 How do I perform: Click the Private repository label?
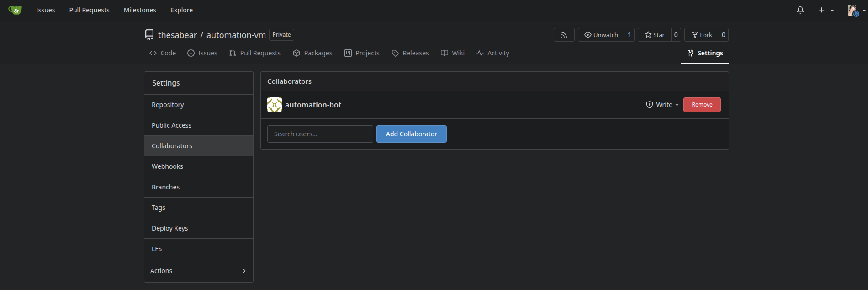[281, 35]
